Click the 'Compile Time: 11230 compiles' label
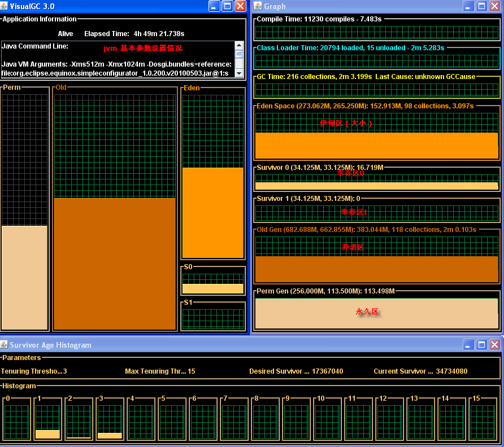This screenshot has width=504, height=447. 319,19
